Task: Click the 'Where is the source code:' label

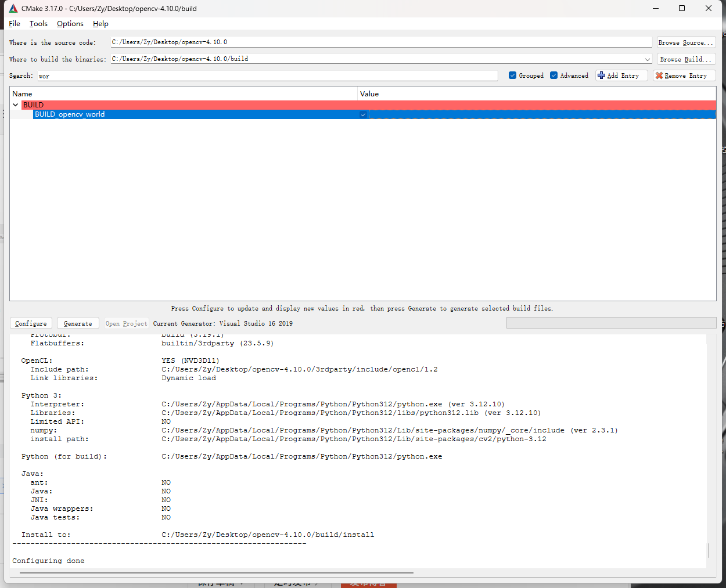Action: tap(52, 42)
